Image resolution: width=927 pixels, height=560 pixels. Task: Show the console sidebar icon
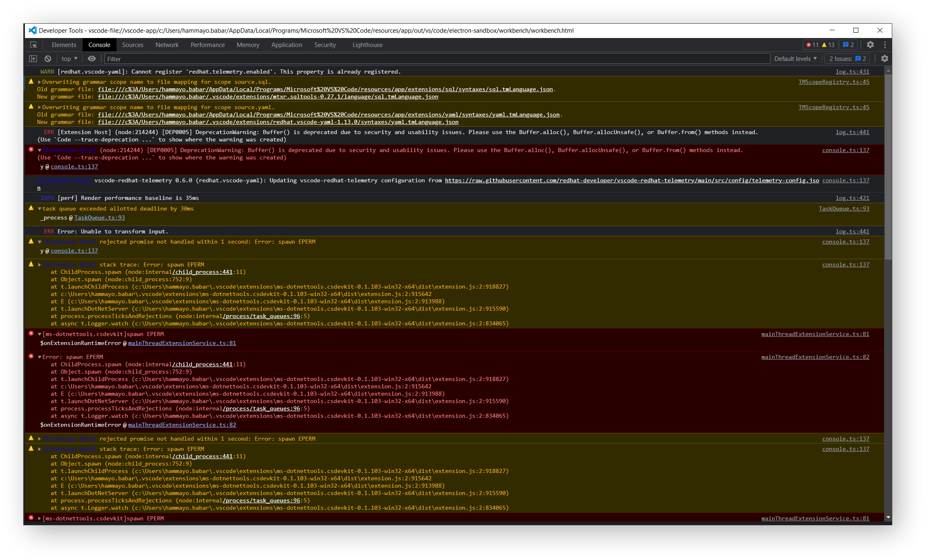tap(34, 58)
